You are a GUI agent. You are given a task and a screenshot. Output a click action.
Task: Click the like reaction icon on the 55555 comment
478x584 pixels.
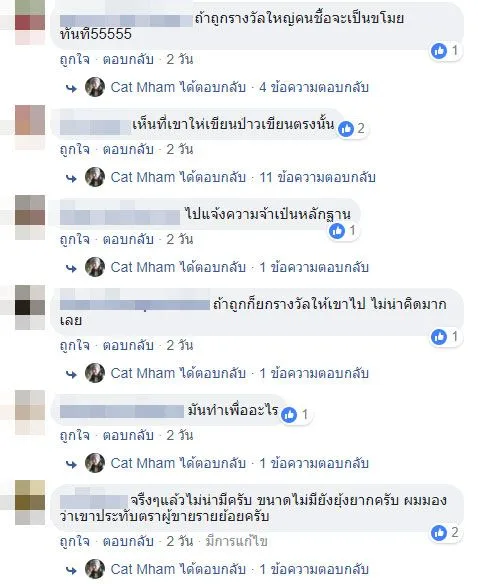439,51
